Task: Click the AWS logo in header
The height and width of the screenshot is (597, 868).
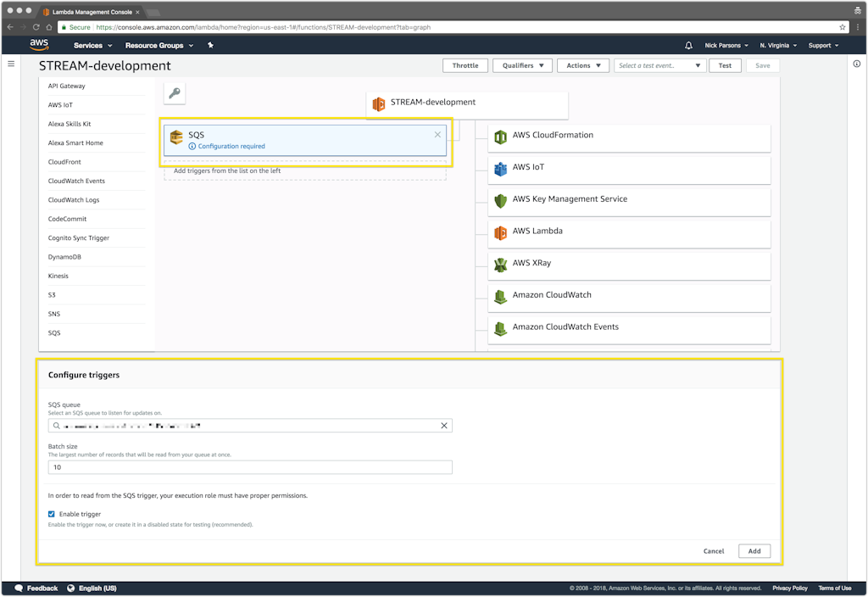Action: pos(39,45)
